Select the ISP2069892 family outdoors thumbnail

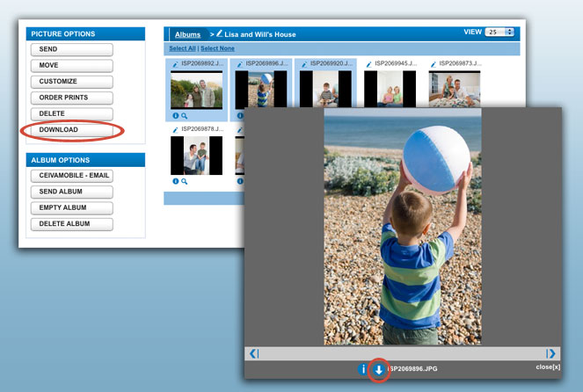196,91
